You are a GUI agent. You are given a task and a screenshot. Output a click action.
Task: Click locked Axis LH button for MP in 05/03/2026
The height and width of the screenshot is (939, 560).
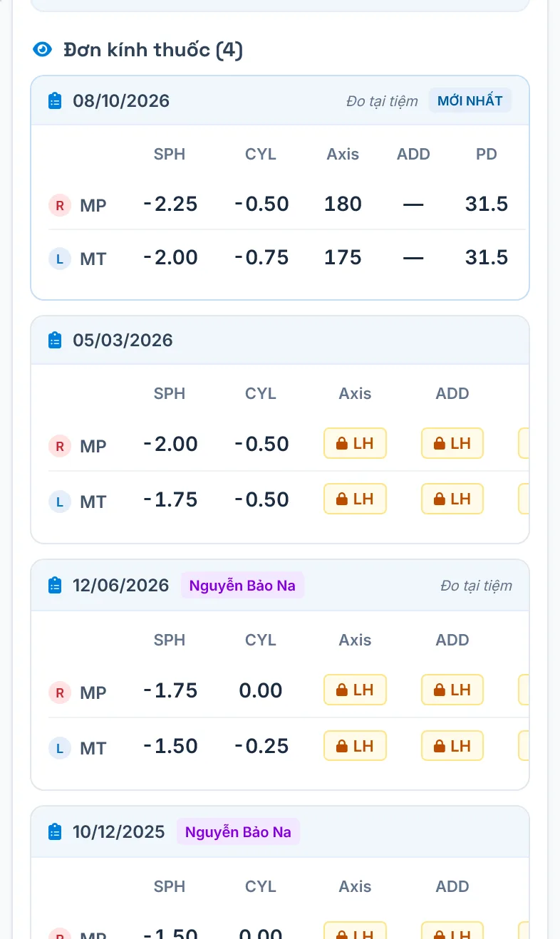point(355,443)
